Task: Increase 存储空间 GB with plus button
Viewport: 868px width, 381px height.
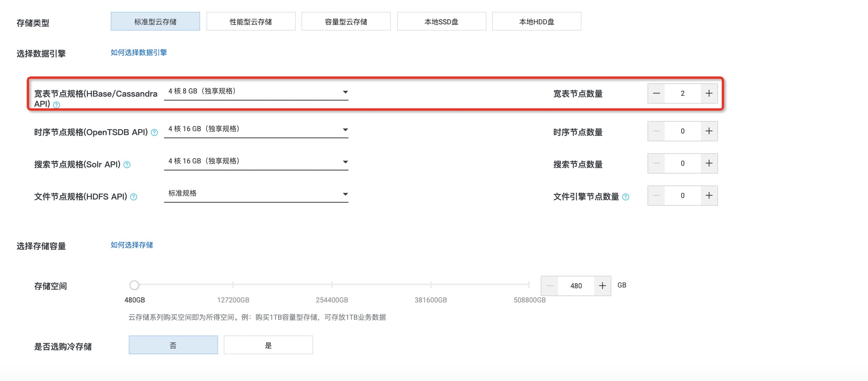Action: [x=602, y=286]
